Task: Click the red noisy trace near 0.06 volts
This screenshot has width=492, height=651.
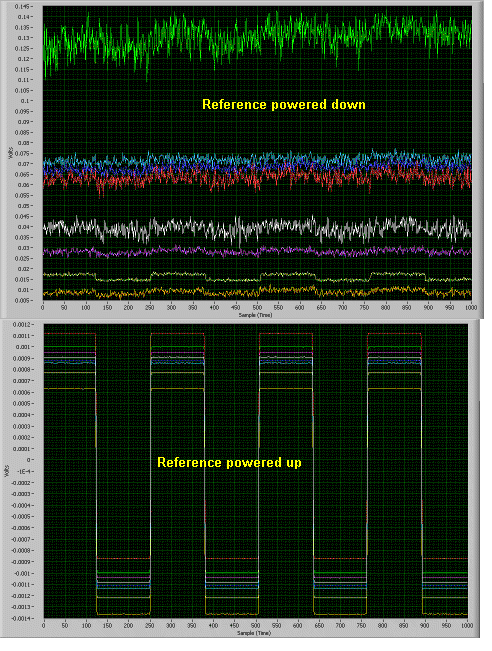Action: (257, 180)
